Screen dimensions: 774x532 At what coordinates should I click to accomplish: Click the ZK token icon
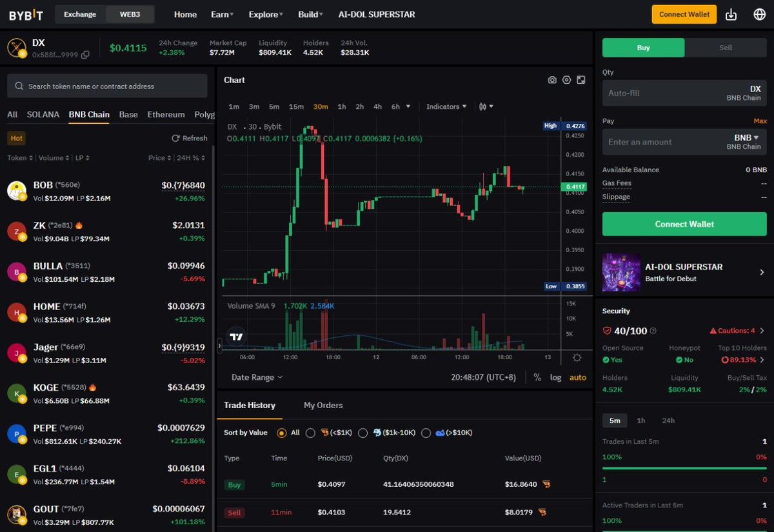click(x=16, y=231)
